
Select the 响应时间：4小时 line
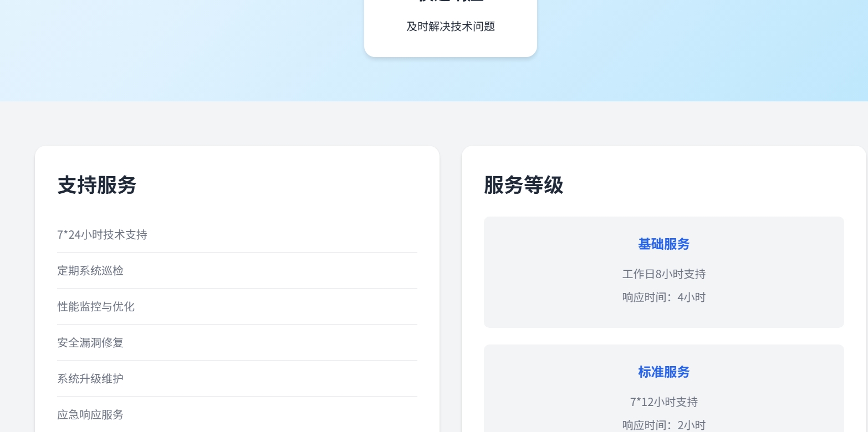point(663,297)
